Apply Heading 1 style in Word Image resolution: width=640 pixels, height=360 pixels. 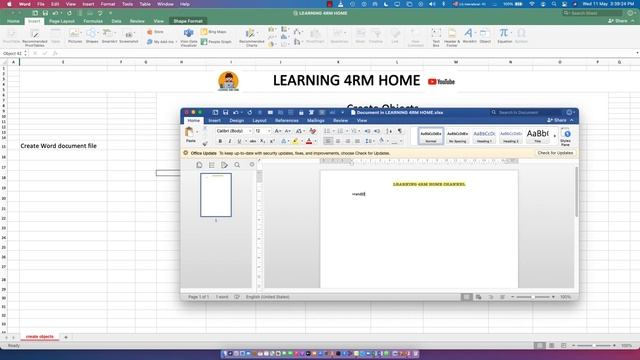point(484,136)
